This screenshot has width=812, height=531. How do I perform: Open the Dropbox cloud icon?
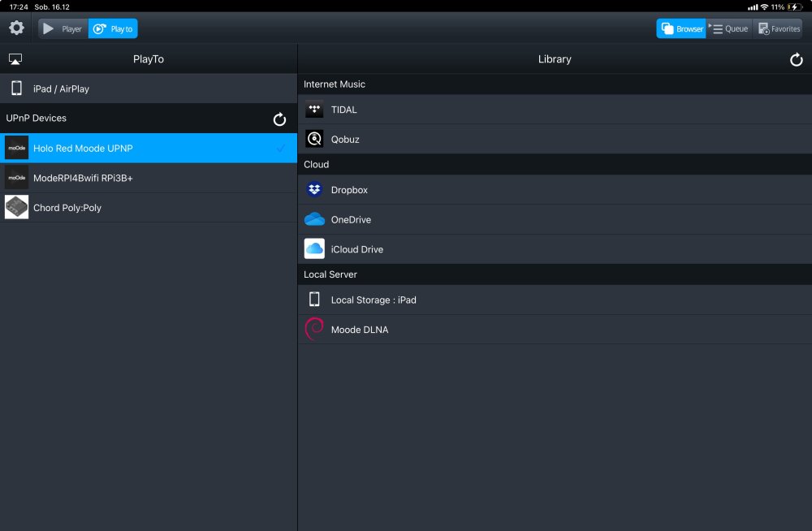[x=314, y=190]
